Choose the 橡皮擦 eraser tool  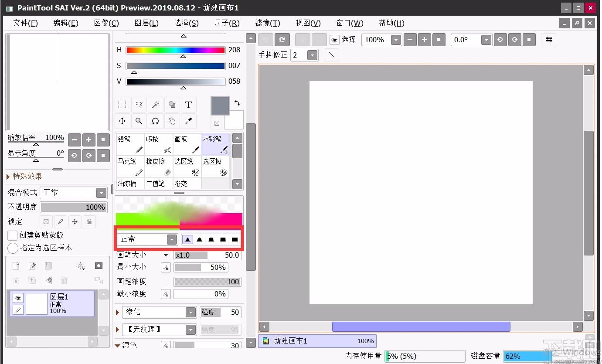point(159,167)
